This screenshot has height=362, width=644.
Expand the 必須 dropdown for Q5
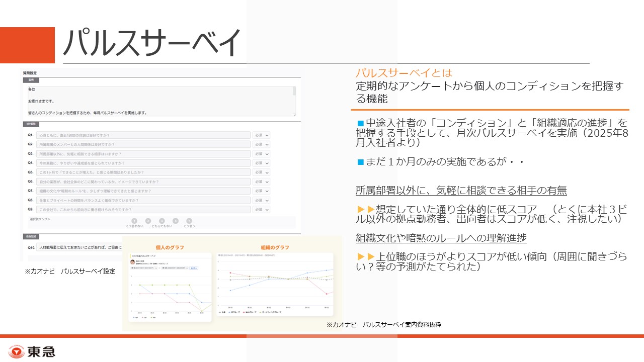tap(261, 172)
